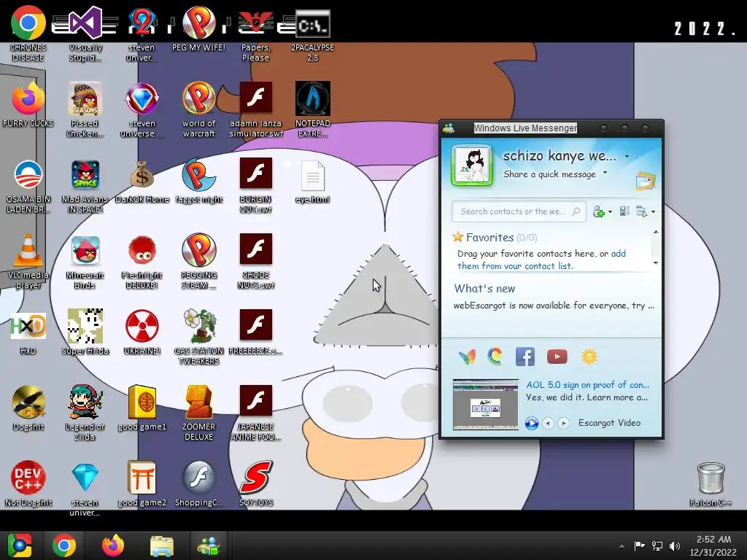Open Firefox from the taskbar
This screenshot has width=747, height=560.
pos(113,545)
